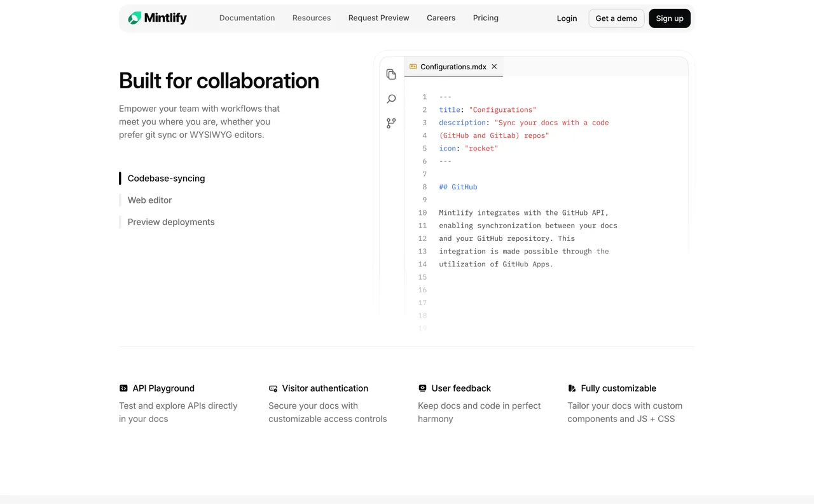Visit the Careers page
The width and height of the screenshot is (814, 504).
click(441, 18)
